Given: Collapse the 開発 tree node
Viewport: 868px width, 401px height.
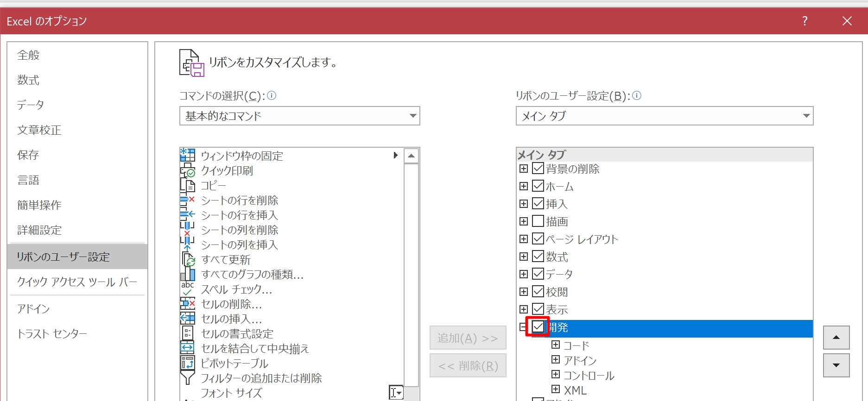Looking at the screenshot, I should click(523, 327).
